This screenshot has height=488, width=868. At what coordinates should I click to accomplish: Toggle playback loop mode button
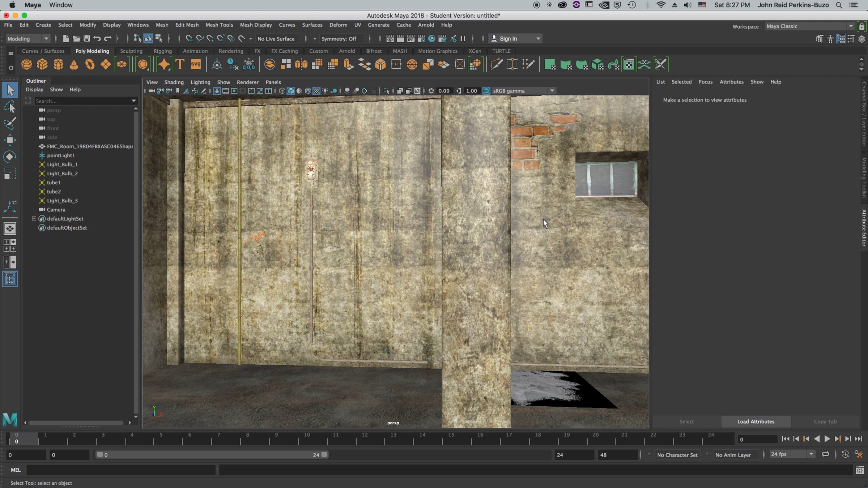click(825, 454)
